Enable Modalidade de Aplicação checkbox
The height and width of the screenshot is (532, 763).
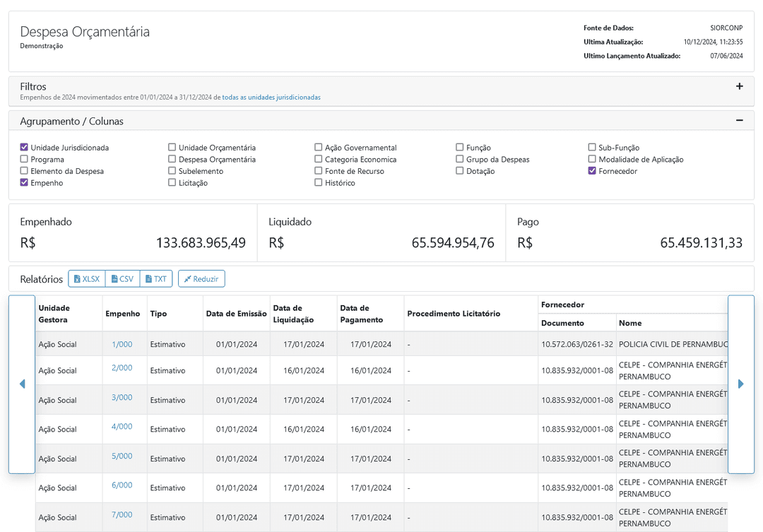coord(592,159)
